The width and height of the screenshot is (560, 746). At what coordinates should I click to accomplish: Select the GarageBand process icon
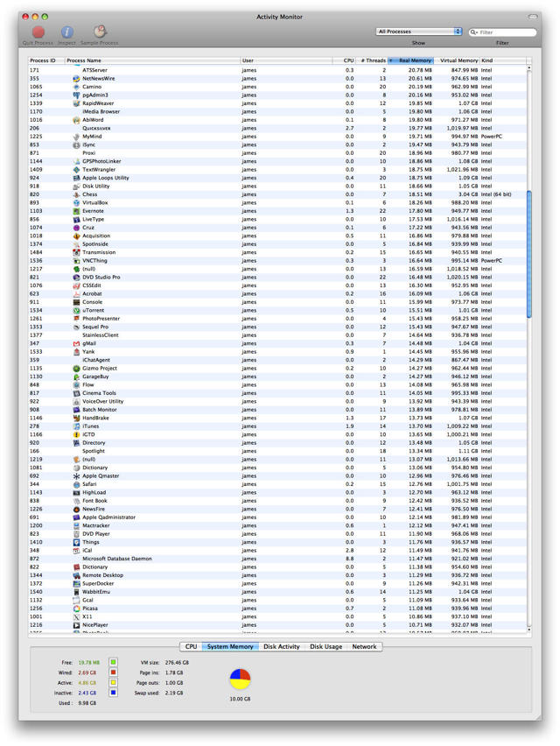coord(77,377)
